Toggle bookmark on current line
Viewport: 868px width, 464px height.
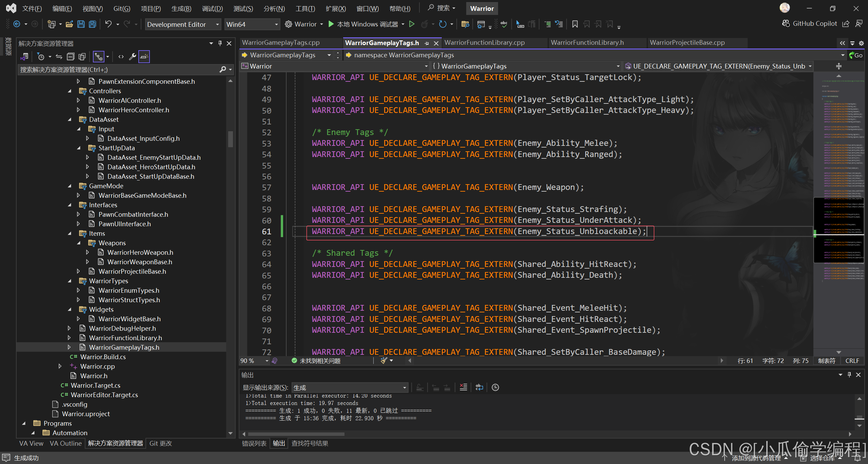[x=575, y=24]
